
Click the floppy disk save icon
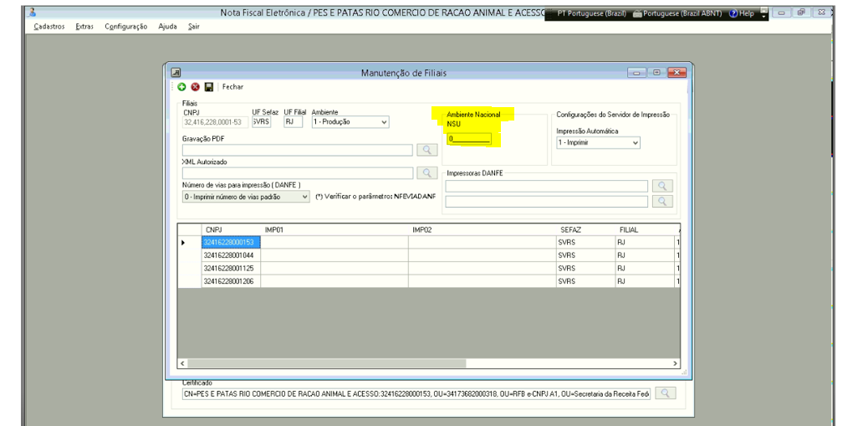click(x=209, y=87)
